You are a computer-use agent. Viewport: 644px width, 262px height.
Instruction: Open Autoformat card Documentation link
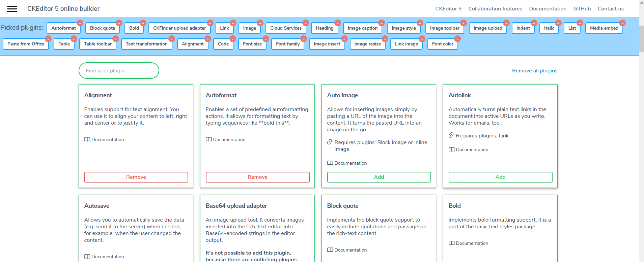click(226, 139)
